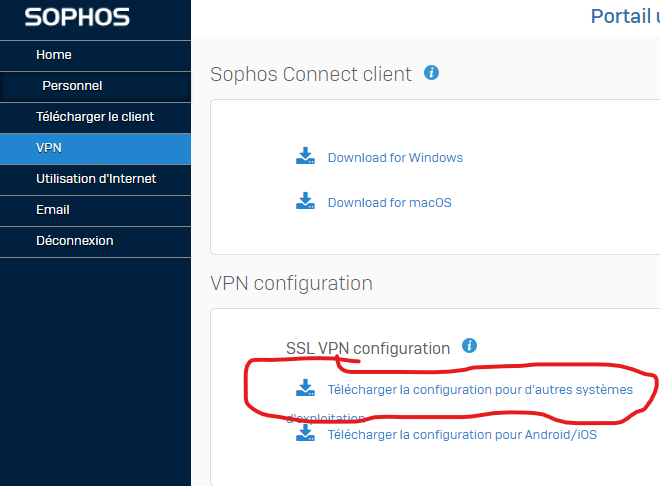Screen dimensions: 660x486
Task: Open the Email section
Action: coord(95,210)
